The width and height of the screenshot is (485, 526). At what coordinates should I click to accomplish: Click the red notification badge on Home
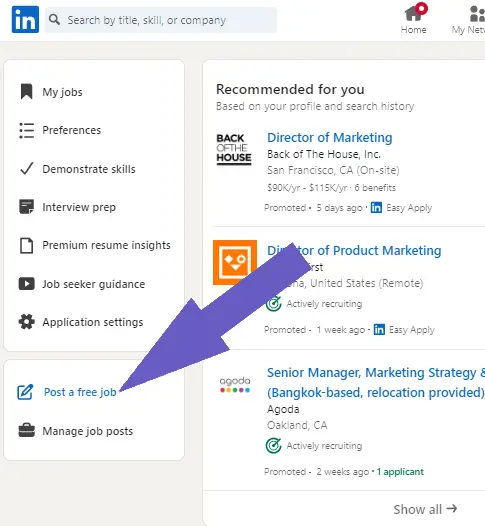pos(422,8)
